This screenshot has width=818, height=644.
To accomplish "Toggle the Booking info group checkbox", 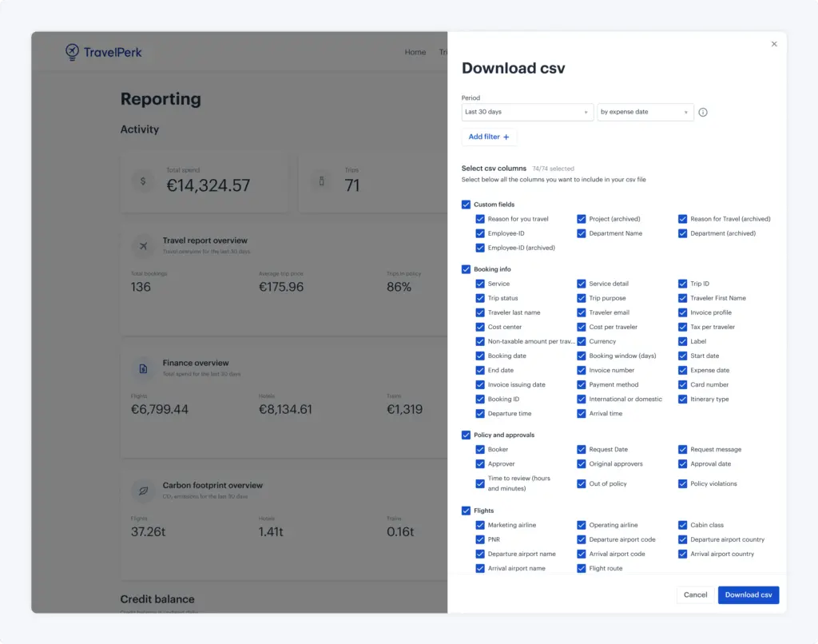I will pyautogui.click(x=466, y=269).
